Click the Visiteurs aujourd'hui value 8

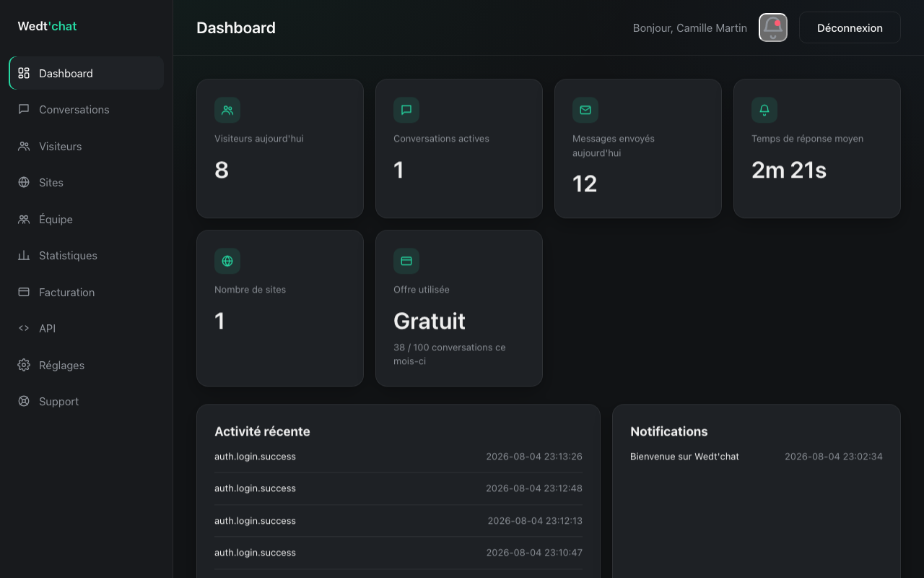pyautogui.click(x=222, y=170)
